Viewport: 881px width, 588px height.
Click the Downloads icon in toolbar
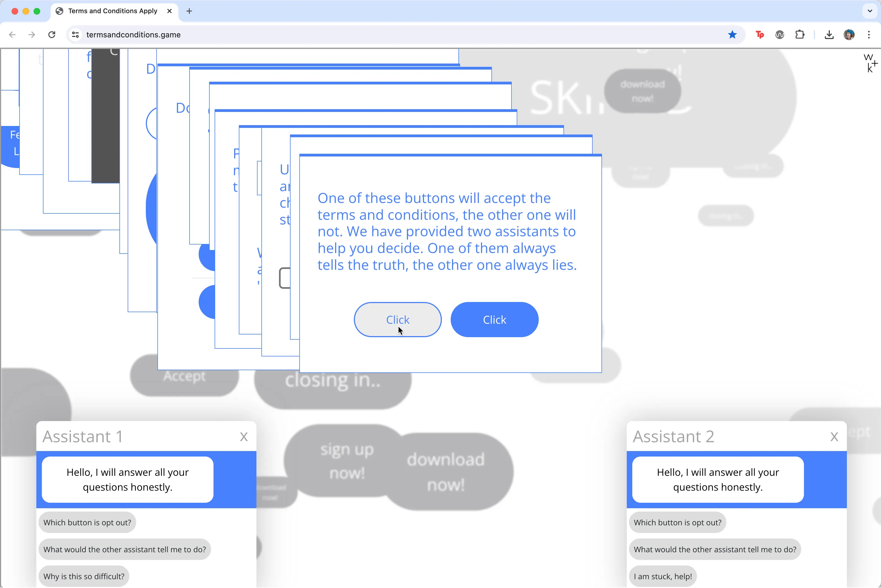coord(829,34)
